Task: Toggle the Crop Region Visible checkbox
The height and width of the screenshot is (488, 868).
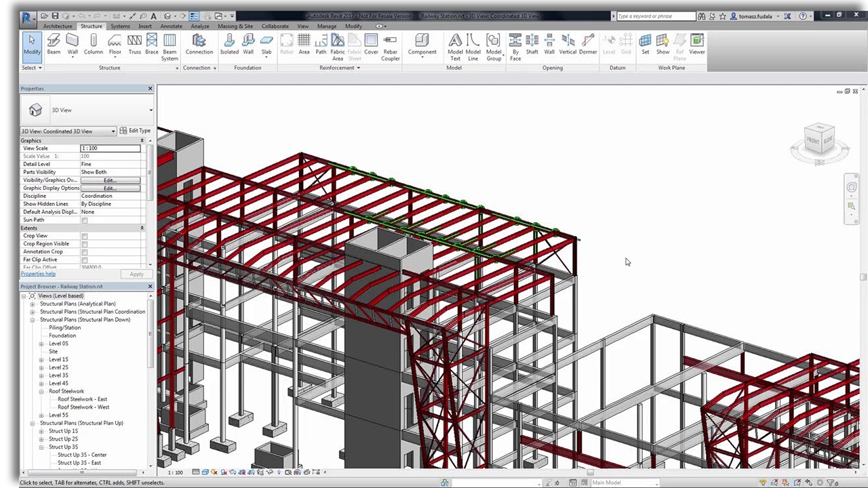Action: [84, 243]
